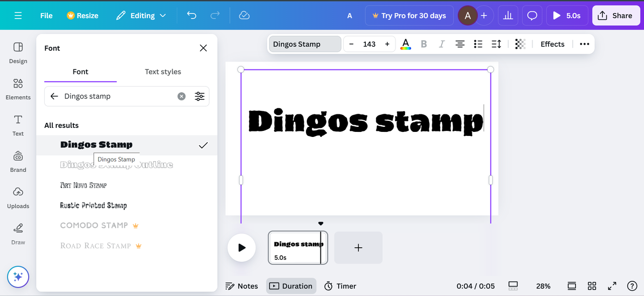Switch to the Text styles tab
Viewport: 644px width, 296px height.
pos(163,71)
